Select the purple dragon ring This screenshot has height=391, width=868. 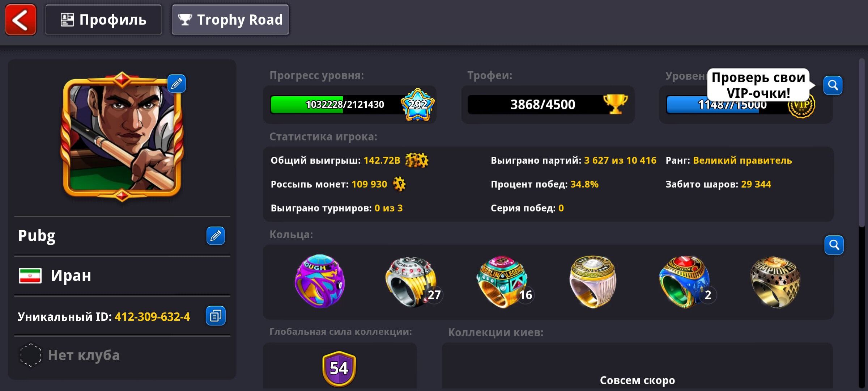pos(319,281)
